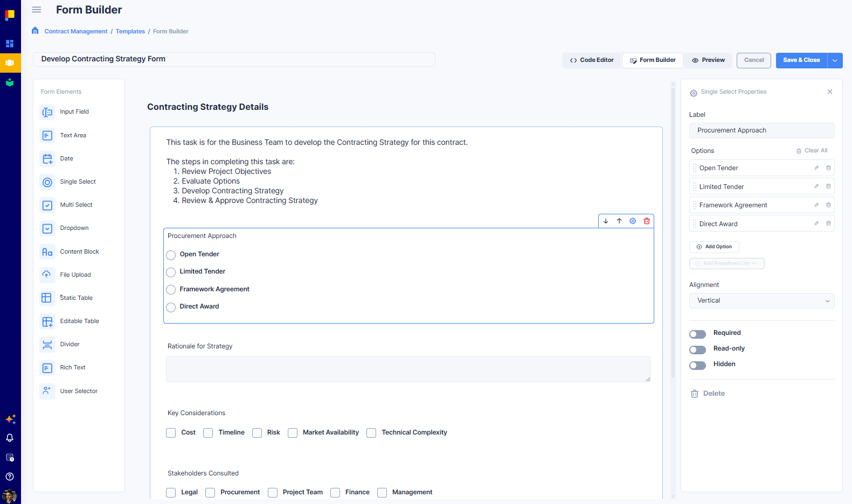This screenshot has width=852, height=504.
Task: Switch to the Form Builder view
Action: (653, 60)
